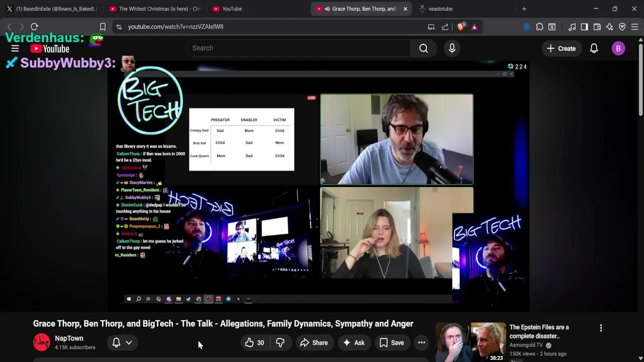Click the blue circular extension icon

527,27
